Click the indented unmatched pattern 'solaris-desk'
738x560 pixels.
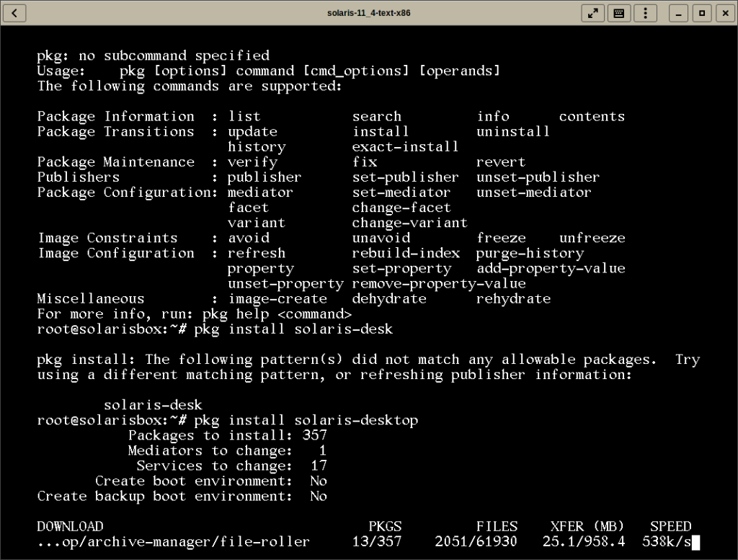coord(153,405)
